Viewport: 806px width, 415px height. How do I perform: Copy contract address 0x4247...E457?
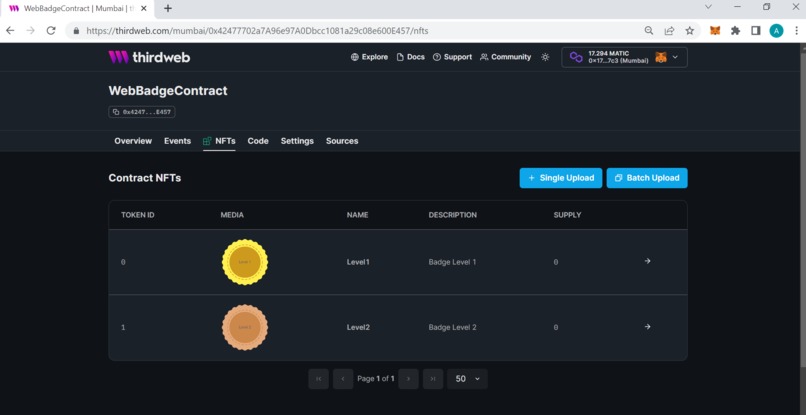(142, 112)
